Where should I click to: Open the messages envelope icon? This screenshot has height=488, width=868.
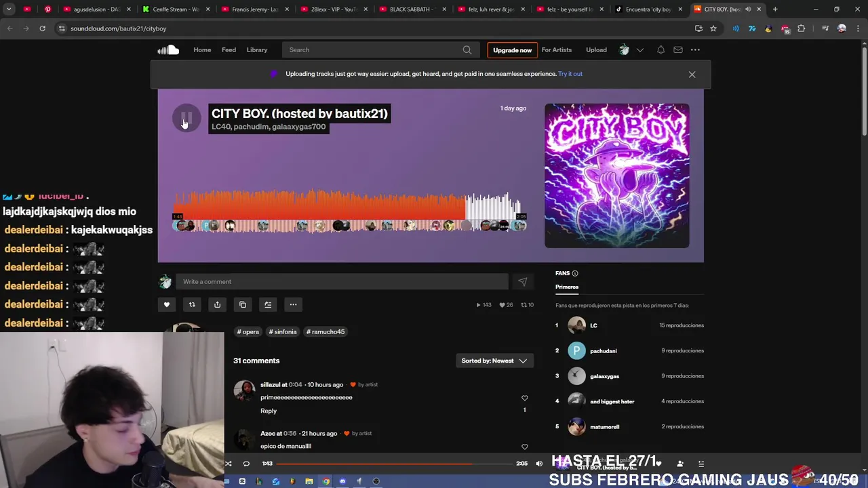(678, 49)
